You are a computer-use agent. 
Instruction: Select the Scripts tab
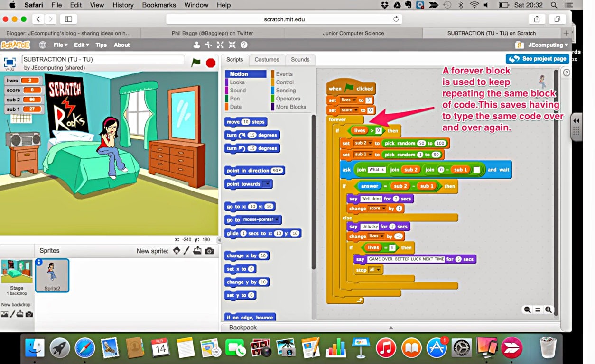(x=234, y=60)
